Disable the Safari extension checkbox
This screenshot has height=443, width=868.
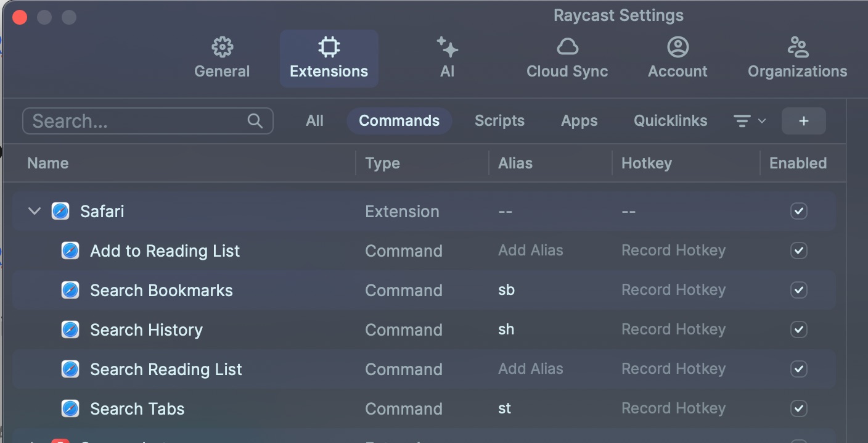pos(798,211)
